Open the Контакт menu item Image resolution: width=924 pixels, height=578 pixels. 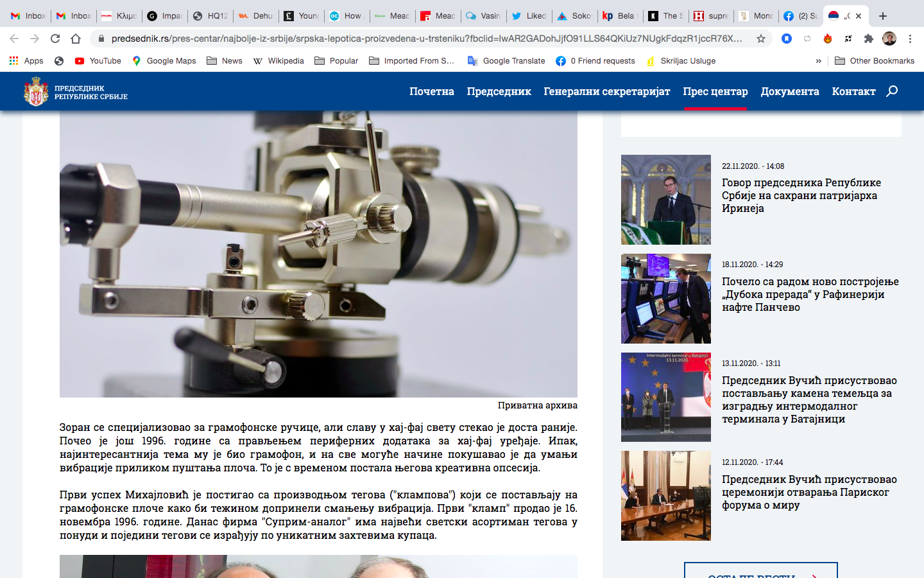coord(854,91)
